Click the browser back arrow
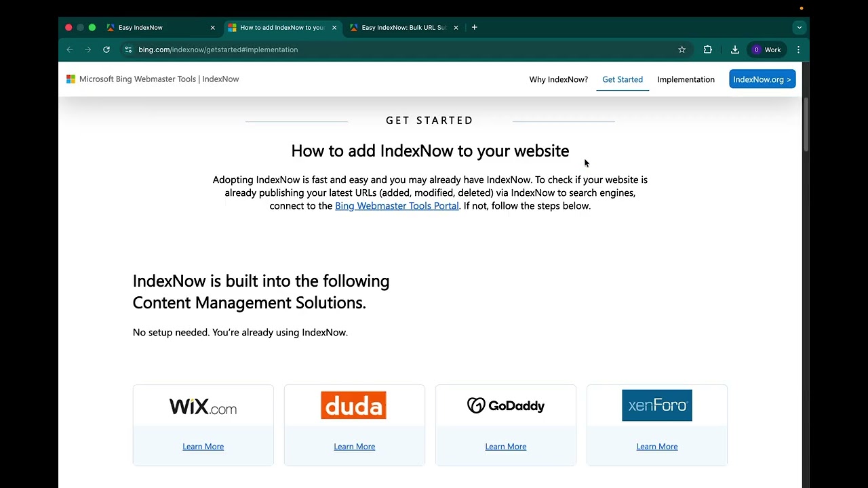Image resolution: width=868 pixels, height=488 pixels. 70,49
